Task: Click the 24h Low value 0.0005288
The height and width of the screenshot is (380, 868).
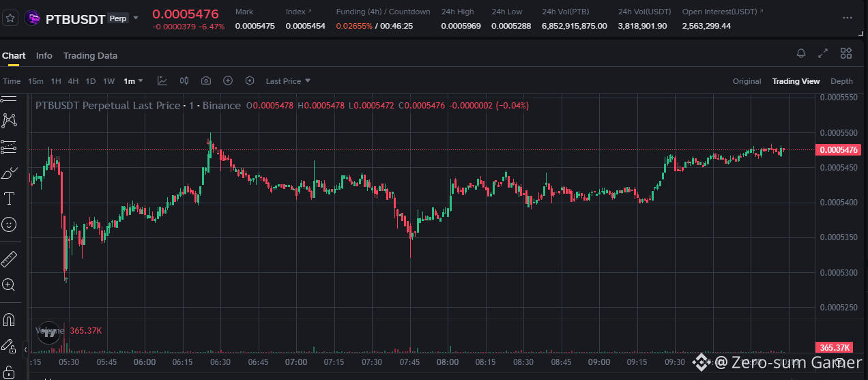Action: pyautogui.click(x=511, y=26)
